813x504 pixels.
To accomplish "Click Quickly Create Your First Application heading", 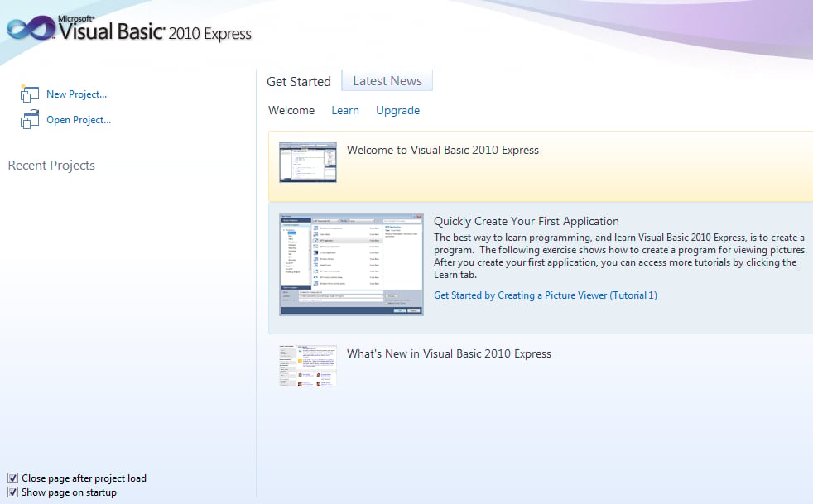I will 527,221.
